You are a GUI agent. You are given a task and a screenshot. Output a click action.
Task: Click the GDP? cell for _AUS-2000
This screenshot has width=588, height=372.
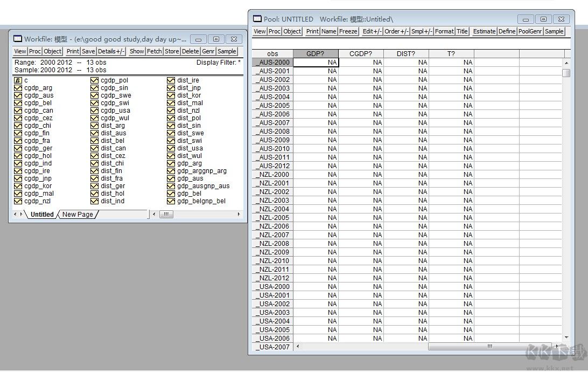click(x=316, y=63)
